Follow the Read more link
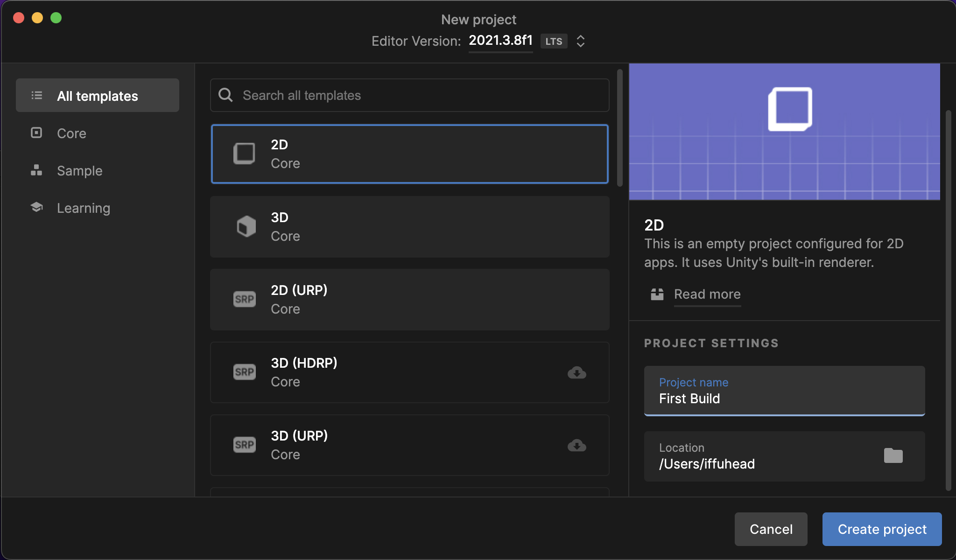Viewport: 956px width, 560px height. click(707, 294)
